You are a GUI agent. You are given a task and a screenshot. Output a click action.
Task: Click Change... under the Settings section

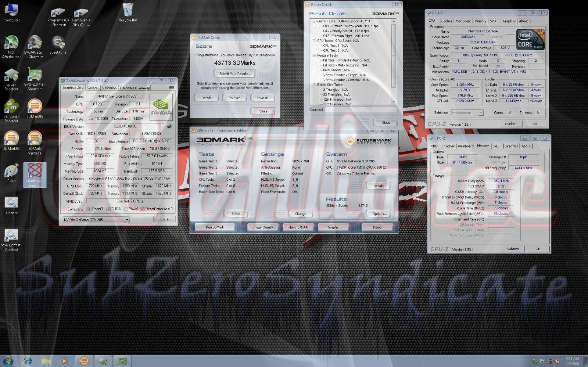302,214
